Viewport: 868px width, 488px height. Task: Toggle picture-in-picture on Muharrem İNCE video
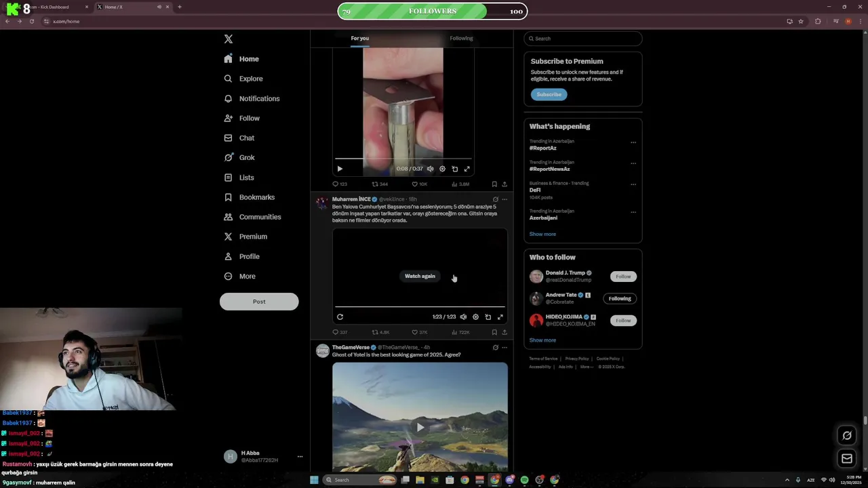(x=488, y=317)
